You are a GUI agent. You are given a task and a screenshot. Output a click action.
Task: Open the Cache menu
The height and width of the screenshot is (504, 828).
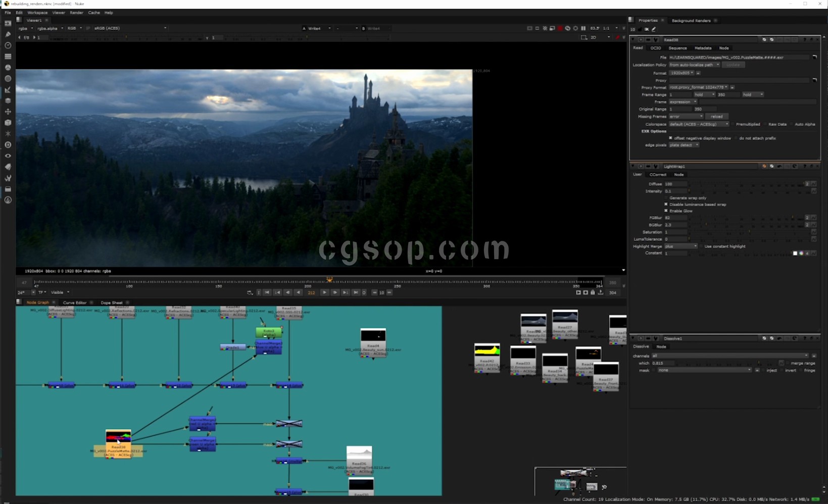(94, 13)
